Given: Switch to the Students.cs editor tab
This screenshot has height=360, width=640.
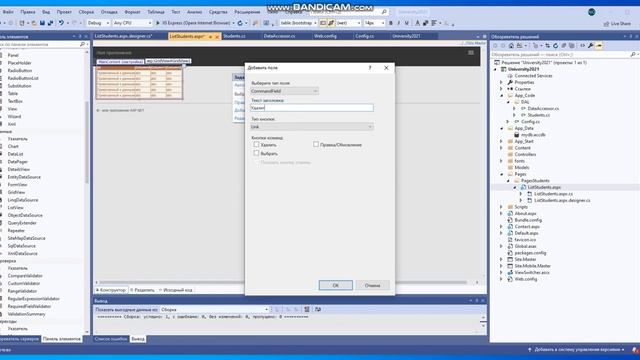Looking at the screenshot, I should (x=234, y=36).
